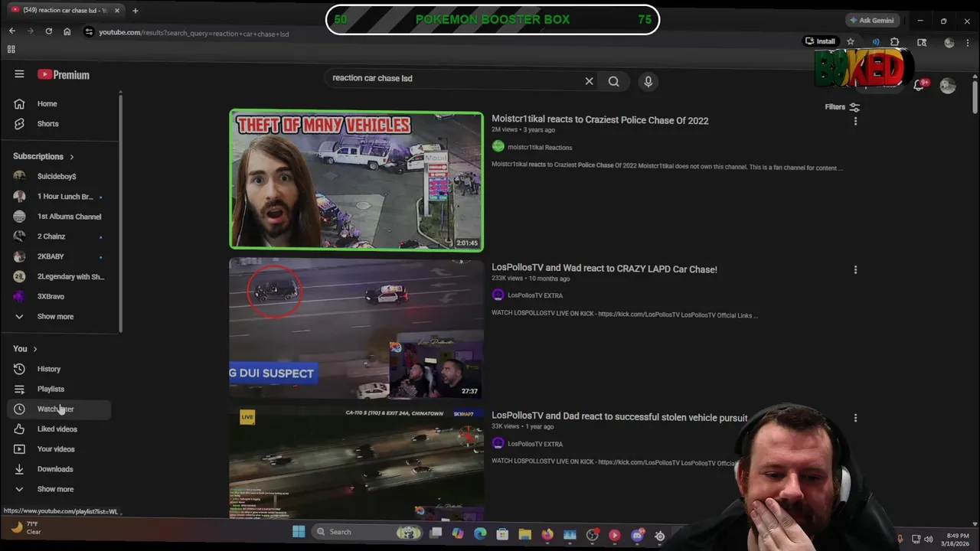Go back with the browser back arrow

pyautogui.click(x=12, y=31)
